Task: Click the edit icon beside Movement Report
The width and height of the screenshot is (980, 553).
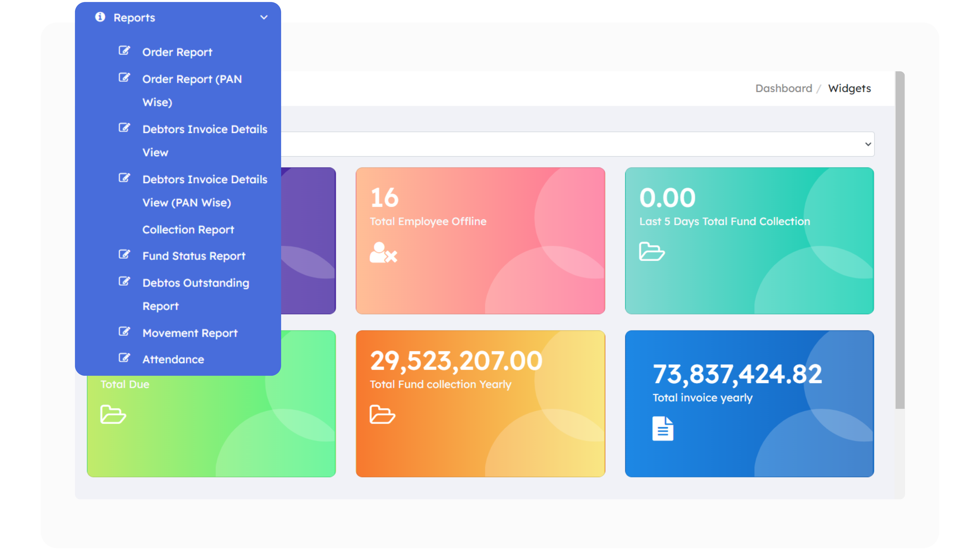Action: (124, 331)
